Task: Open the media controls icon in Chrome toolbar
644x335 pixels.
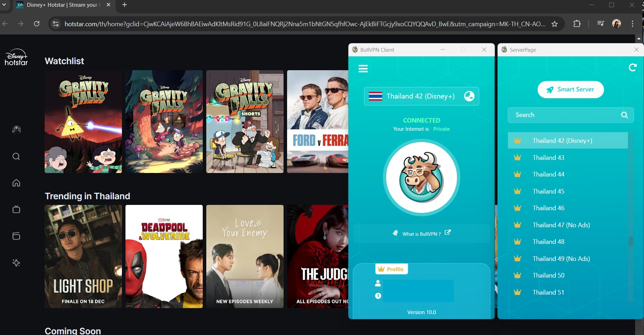Action: point(601,24)
